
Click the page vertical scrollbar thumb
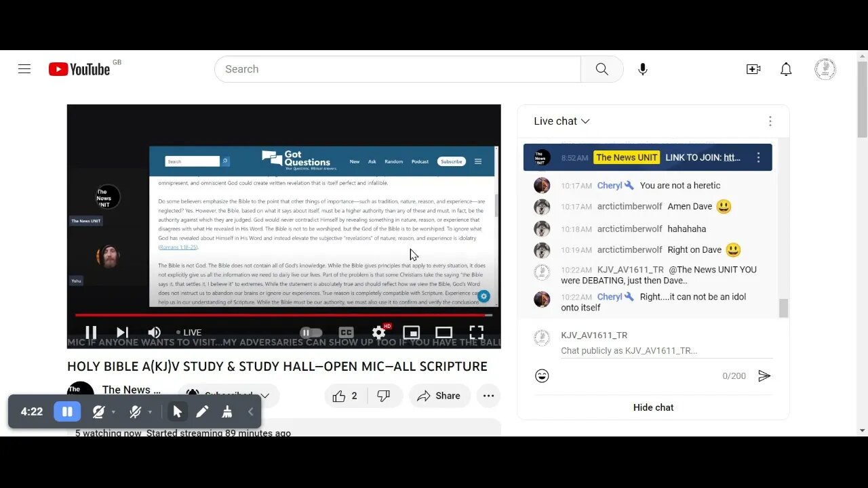click(x=862, y=100)
